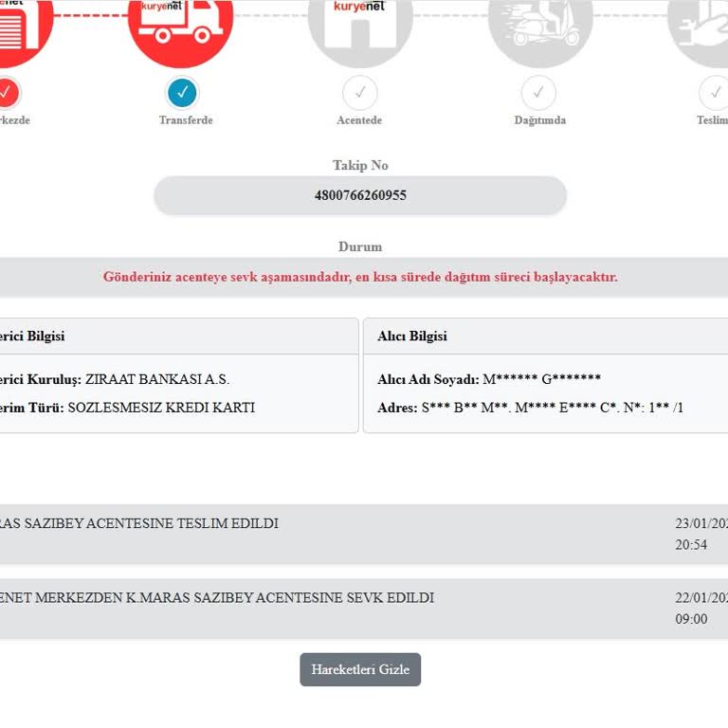Click the empty checkmark circle above Acentede

(360, 92)
